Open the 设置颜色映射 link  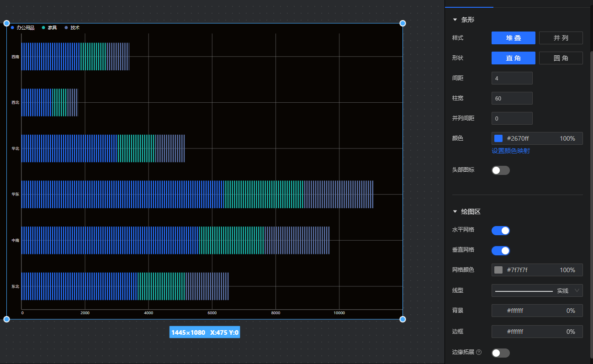(x=510, y=151)
